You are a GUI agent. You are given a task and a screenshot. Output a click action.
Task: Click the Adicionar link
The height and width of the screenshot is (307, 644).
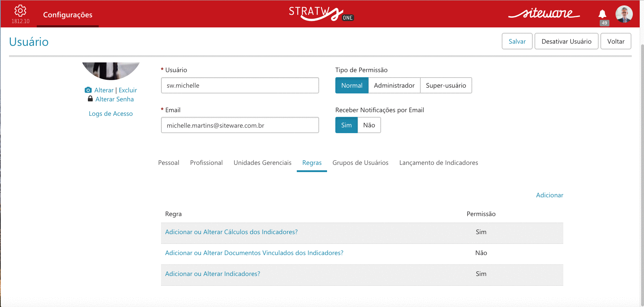pyautogui.click(x=550, y=195)
